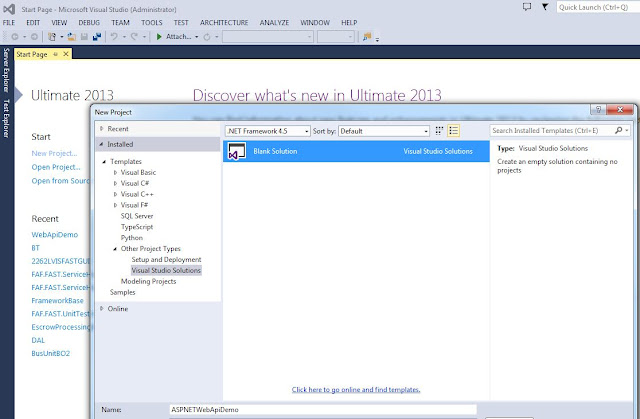Screen dimensions: 640x419
Task: Click the Save All toolbar icon
Action: pos(97,37)
